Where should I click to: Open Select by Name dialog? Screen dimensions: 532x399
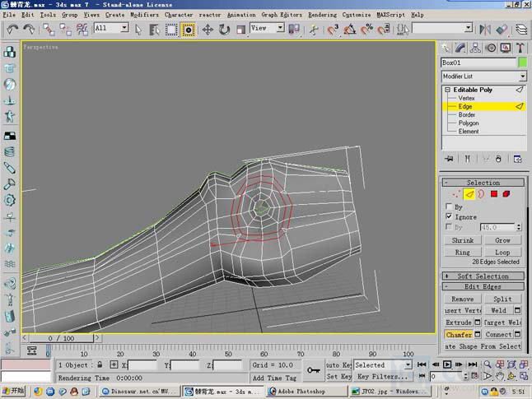coord(154,30)
